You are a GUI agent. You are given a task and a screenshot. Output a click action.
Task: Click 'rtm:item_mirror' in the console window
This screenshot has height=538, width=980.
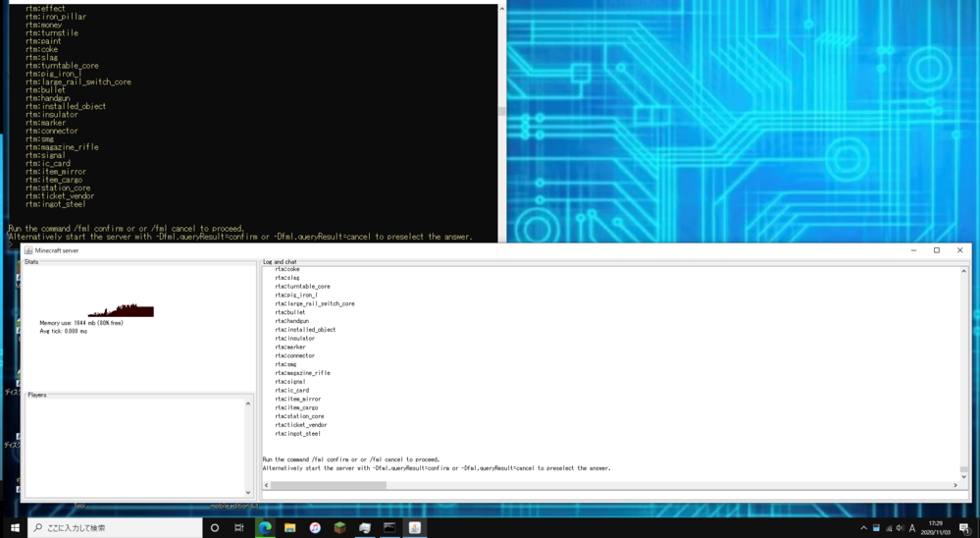click(56, 171)
